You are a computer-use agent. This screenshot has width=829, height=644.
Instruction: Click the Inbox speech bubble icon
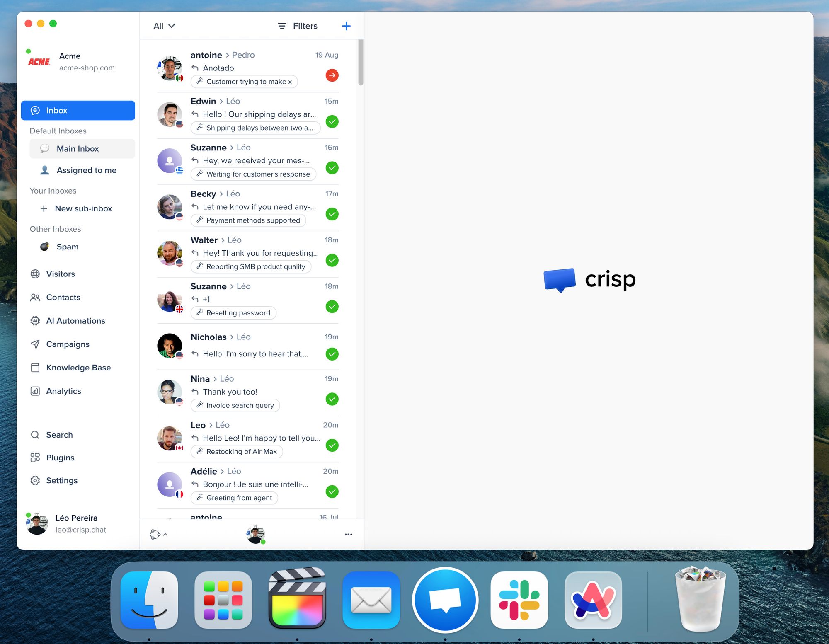35,111
